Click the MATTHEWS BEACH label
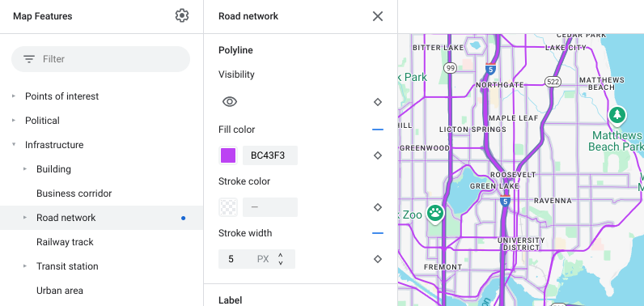The height and width of the screenshot is (306, 644). [602, 83]
